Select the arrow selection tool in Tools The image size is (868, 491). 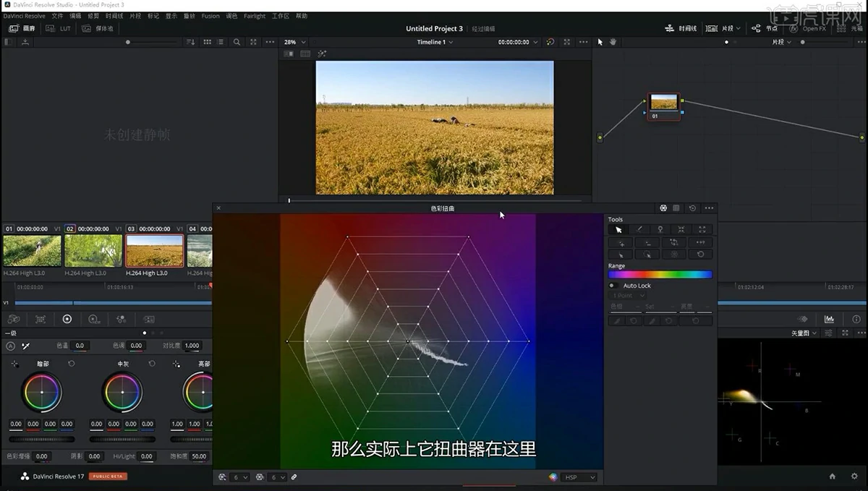point(618,230)
